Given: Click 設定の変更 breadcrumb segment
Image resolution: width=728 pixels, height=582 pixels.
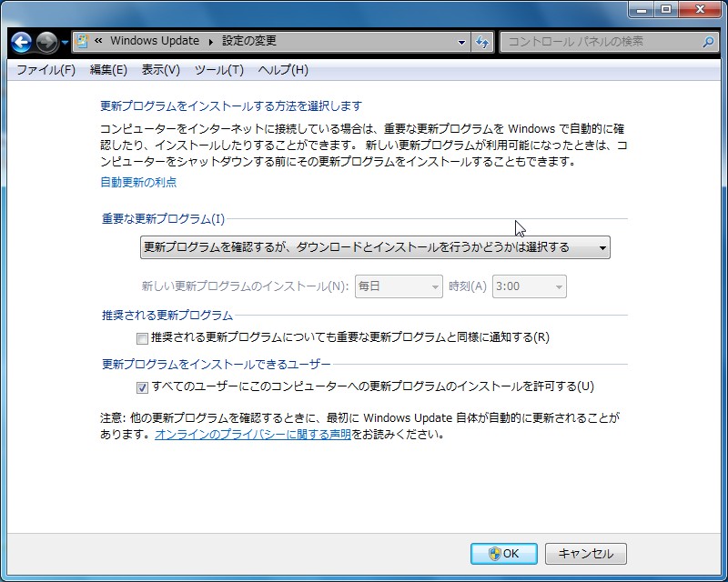Looking at the screenshot, I should pos(249,41).
